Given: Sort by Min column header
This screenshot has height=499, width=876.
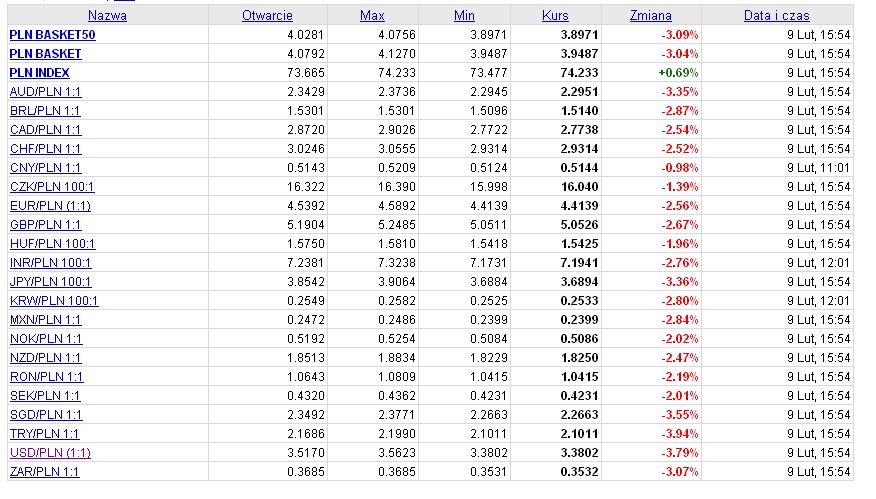Looking at the screenshot, I should tap(464, 16).
